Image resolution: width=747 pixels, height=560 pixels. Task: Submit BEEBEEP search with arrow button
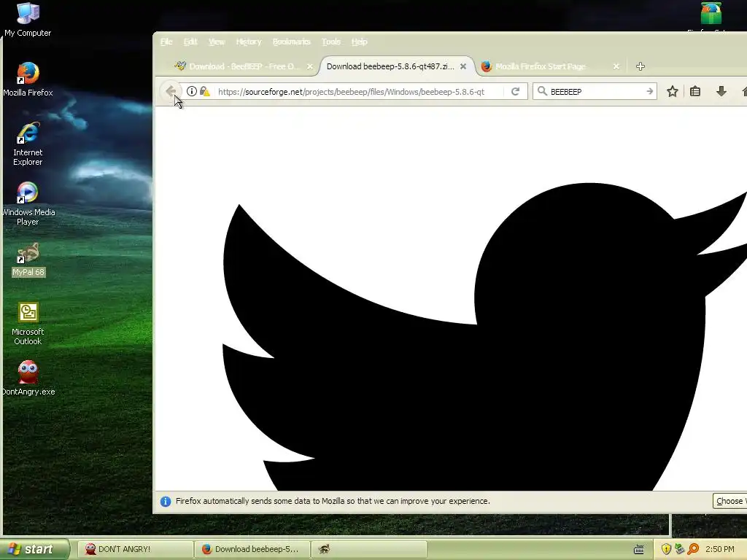649,91
